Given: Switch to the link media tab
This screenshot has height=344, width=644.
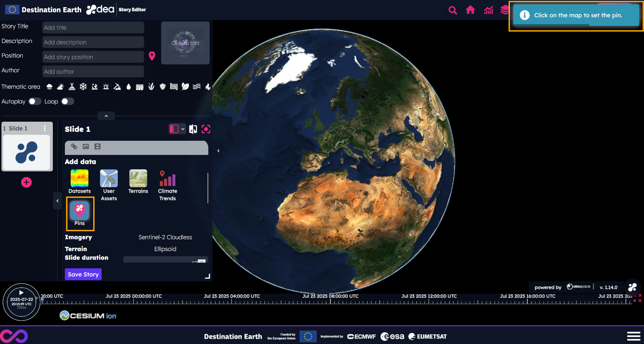Looking at the screenshot, I should point(74,146).
